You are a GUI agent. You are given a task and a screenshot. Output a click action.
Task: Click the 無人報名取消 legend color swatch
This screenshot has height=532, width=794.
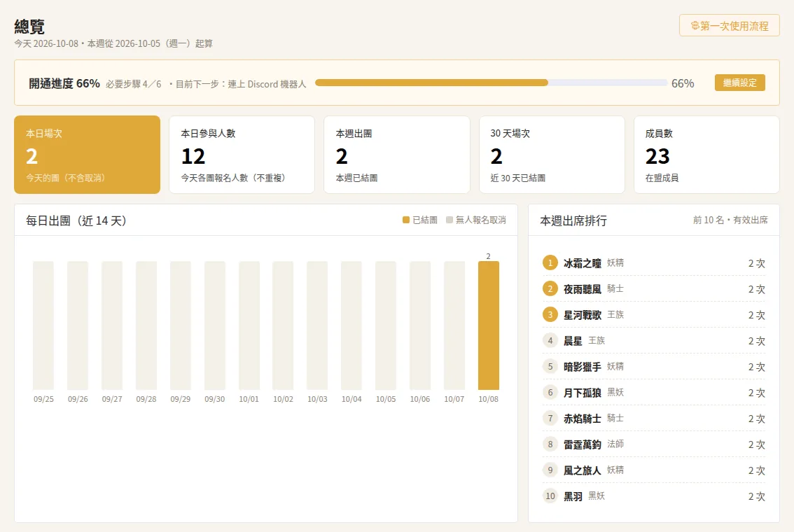click(449, 220)
